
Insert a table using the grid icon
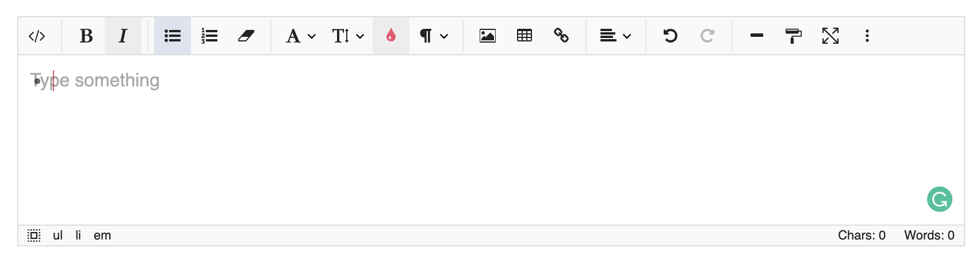click(525, 36)
